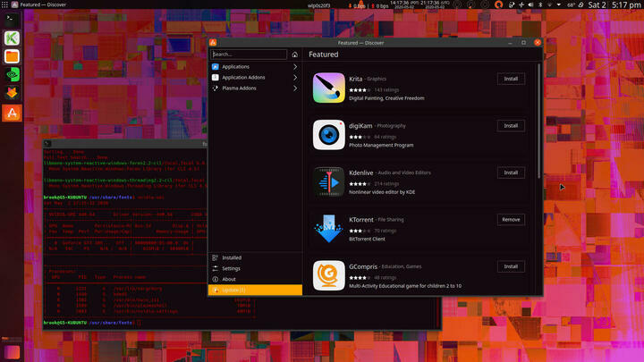Click the Discover window title icon
This screenshot has width=644, height=362.
click(x=213, y=42)
